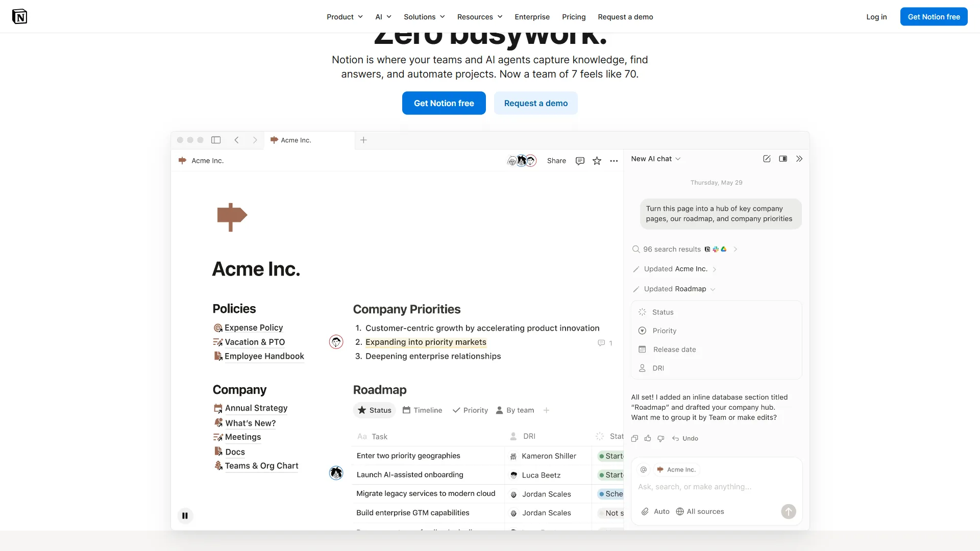This screenshot has width=980, height=551.
Task: Click avatar beside Expanding into priority markets
Action: pos(336,342)
